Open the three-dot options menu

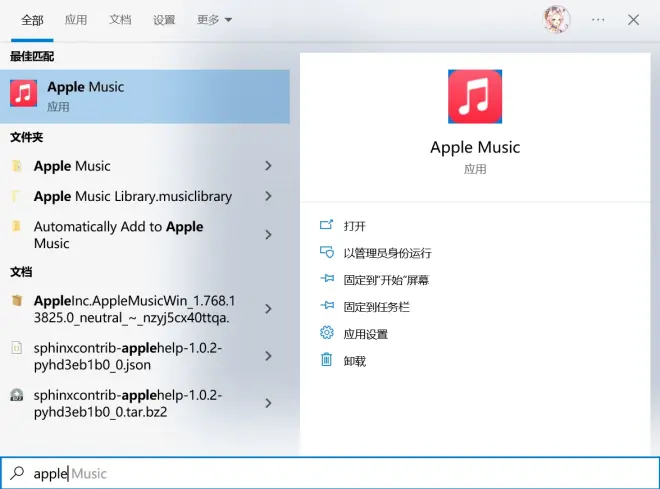click(598, 20)
